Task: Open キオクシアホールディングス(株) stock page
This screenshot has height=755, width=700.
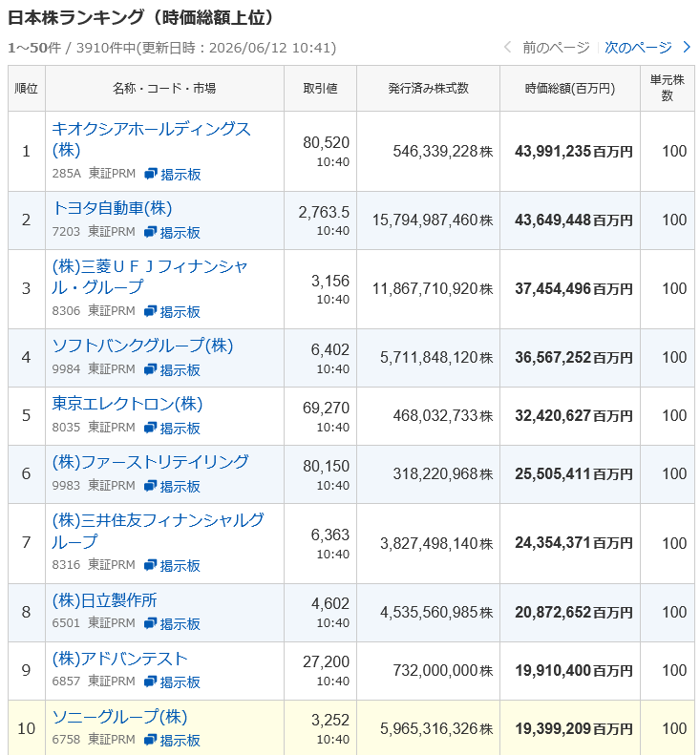Action: pos(151,139)
